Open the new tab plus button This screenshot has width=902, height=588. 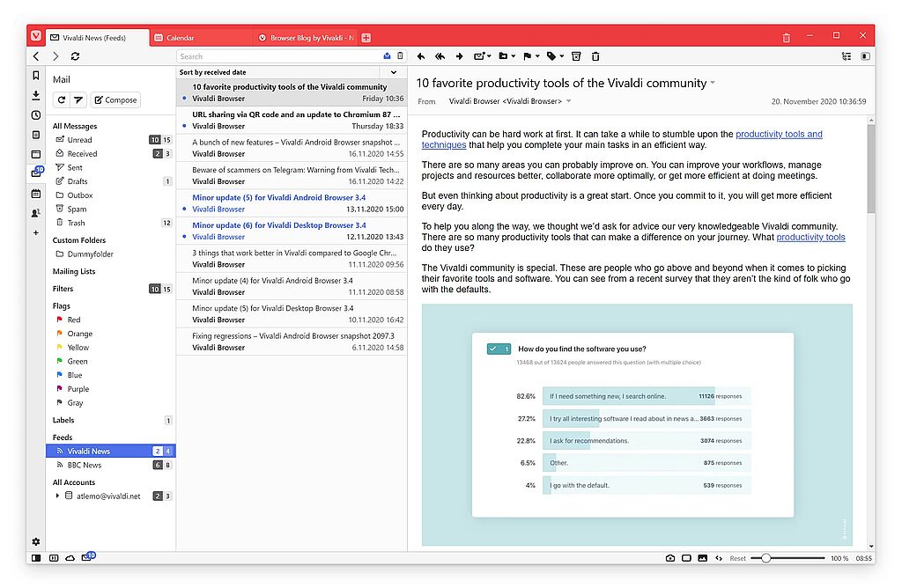[366, 37]
